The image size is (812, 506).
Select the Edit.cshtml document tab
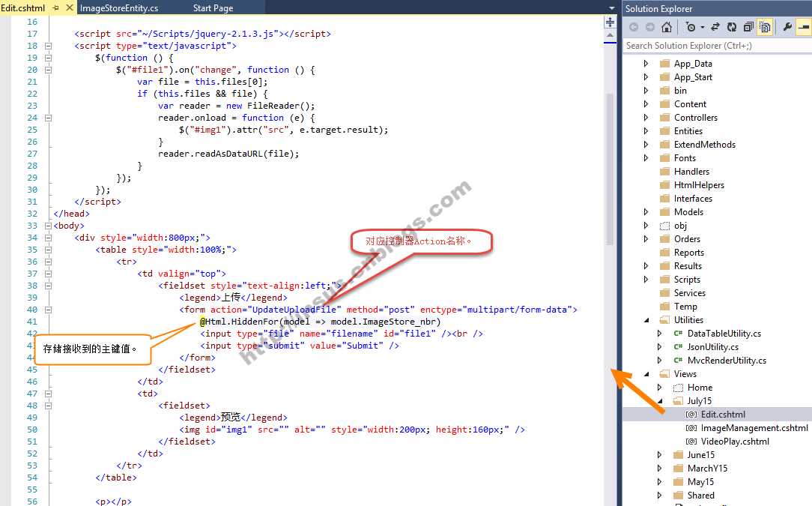click(x=22, y=7)
